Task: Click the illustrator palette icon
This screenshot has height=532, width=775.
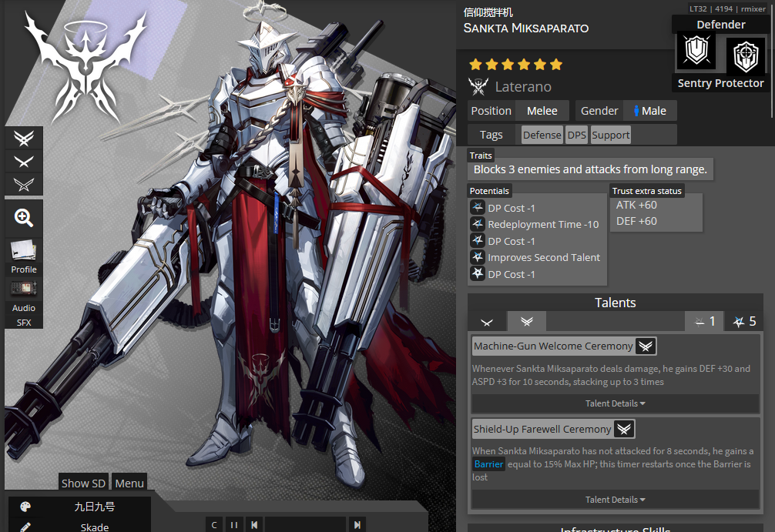Action: click(25, 507)
